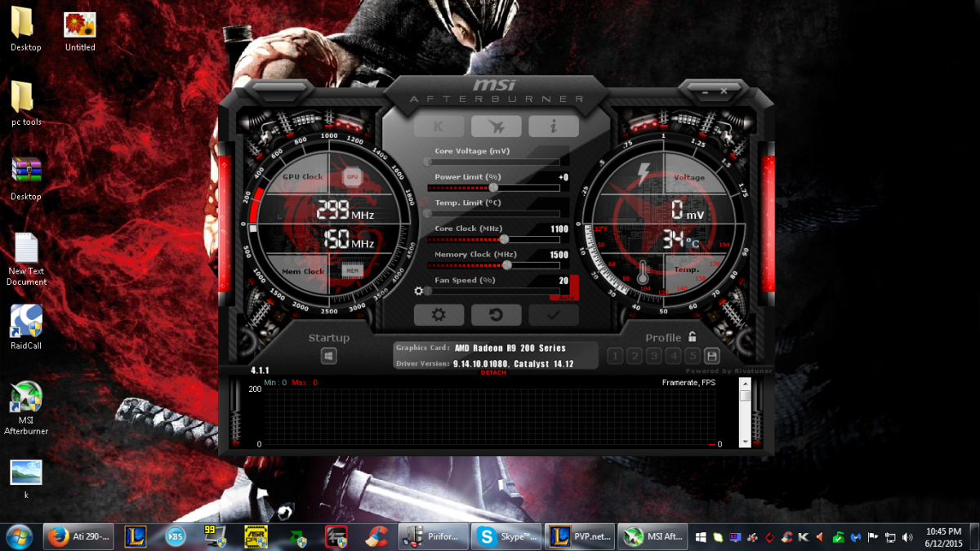Click the monitoring graph scrollbar down arrow
Screen dimensions: 980x551
745,442
